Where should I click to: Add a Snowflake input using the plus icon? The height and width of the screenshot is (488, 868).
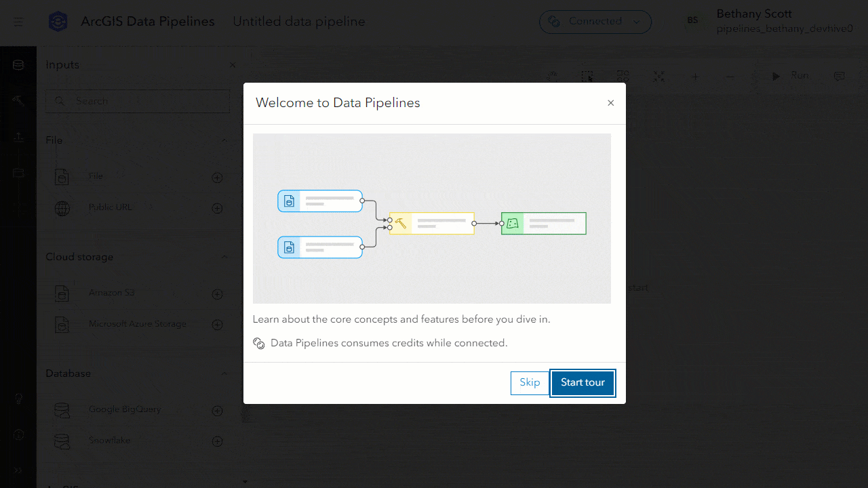click(x=217, y=441)
